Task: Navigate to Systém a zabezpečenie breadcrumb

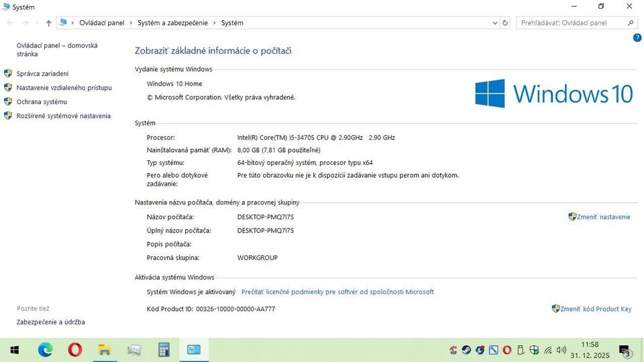Action: tap(172, 23)
